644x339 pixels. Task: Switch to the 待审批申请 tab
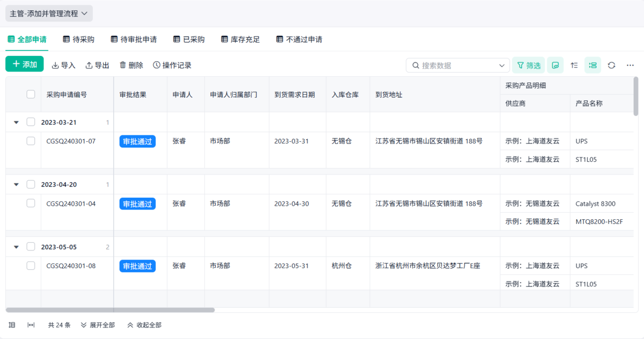point(133,39)
